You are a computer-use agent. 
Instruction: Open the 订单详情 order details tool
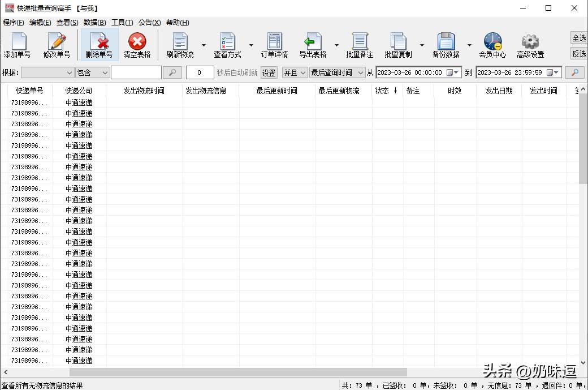coord(274,44)
